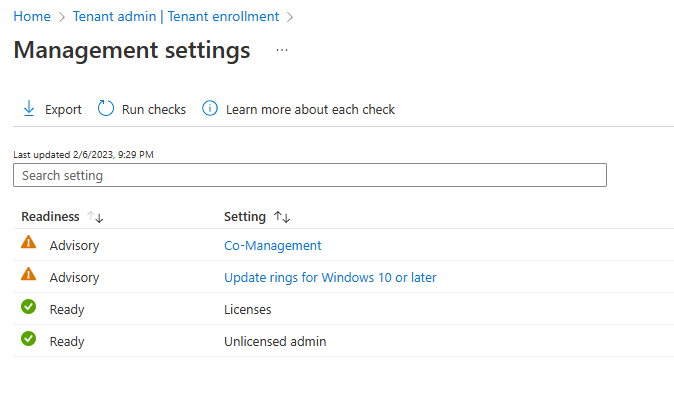This screenshot has width=674, height=396.
Task: Click the chevron after the Home breadcrumb
Action: (62, 17)
